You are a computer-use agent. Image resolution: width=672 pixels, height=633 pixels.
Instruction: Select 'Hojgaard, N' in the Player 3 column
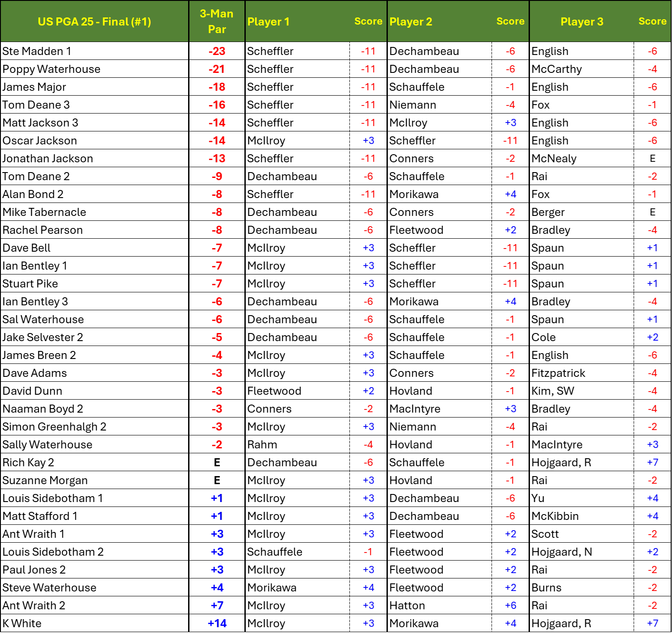click(582, 552)
